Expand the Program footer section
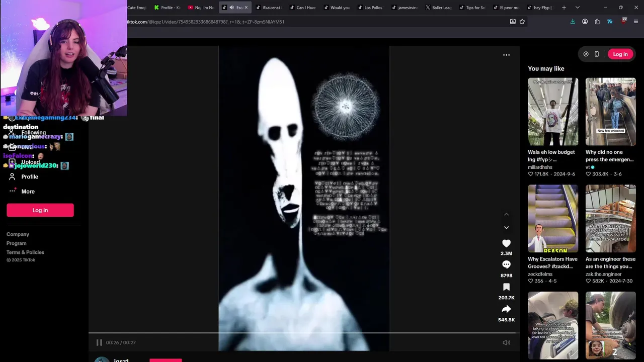Screen dimensions: 644x362 pyautogui.click(x=17, y=243)
